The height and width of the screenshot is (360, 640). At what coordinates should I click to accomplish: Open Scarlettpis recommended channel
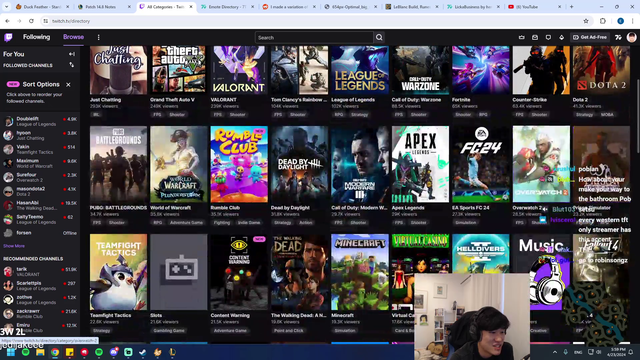[x=40, y=286]
